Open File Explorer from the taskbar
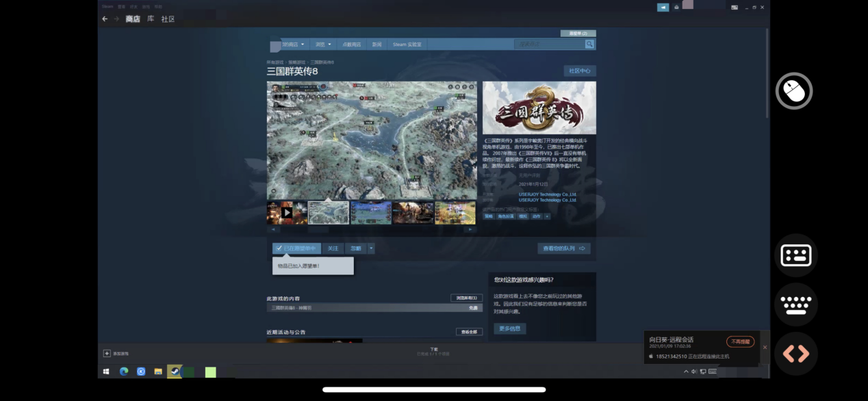The width and height of the screenshot is (868, 401). click(158, 372)
